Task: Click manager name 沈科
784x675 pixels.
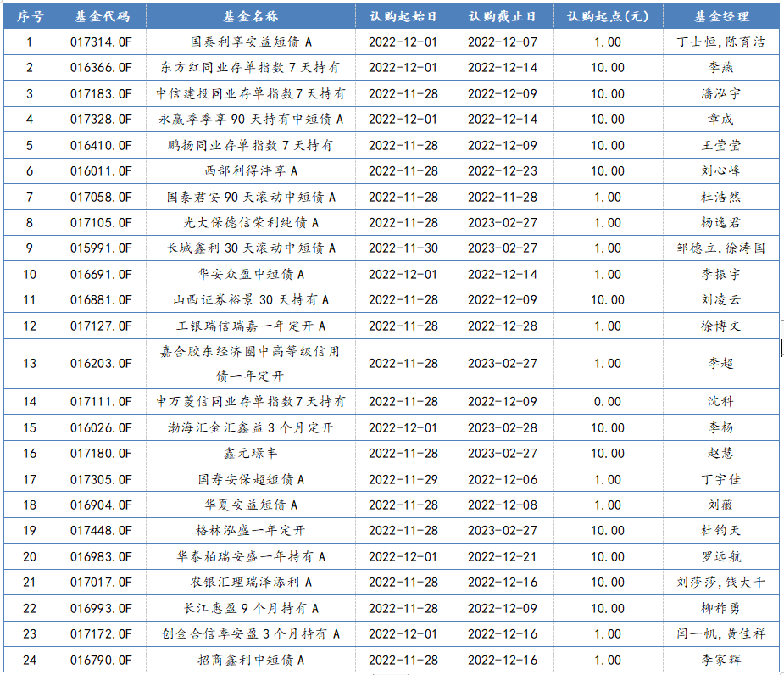Action: pos(721,402)
